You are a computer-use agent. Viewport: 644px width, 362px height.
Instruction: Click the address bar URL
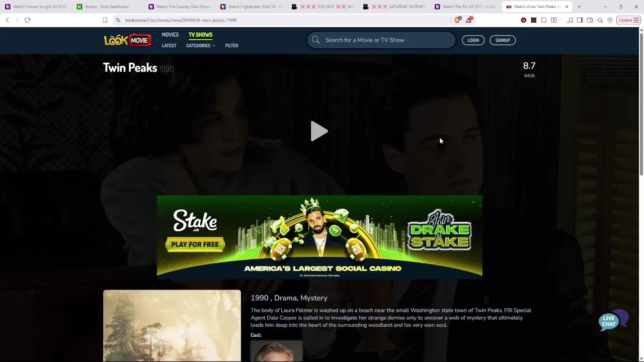(181, 20)
